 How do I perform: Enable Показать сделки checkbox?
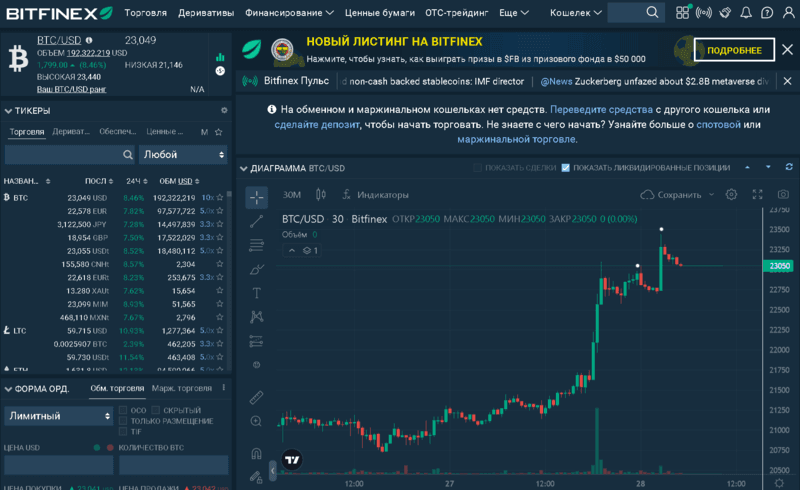[x=477, y=167]
